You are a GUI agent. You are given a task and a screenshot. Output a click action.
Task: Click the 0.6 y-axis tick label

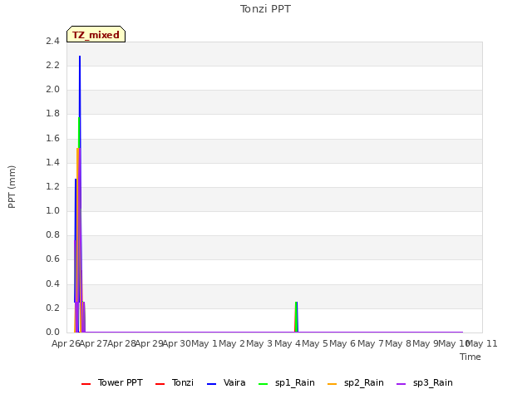pos(52,259)
